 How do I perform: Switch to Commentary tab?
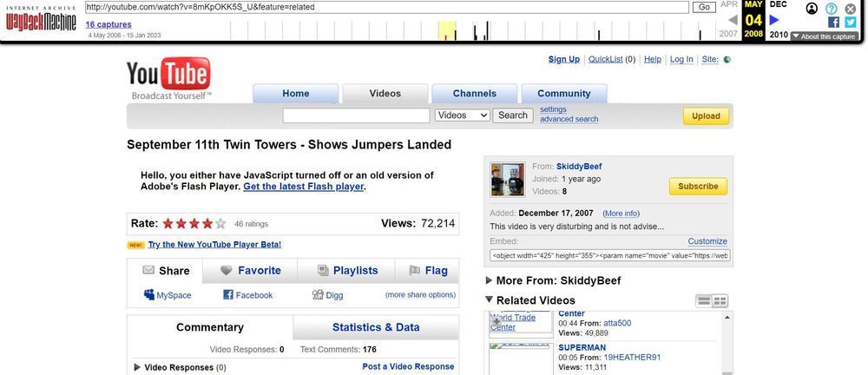point(210,327)
